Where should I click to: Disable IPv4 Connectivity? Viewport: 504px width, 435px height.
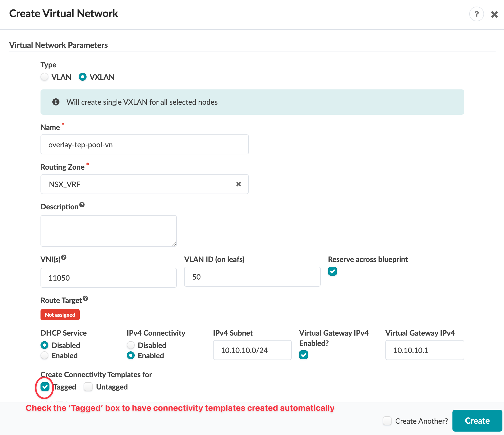point(131,345)
